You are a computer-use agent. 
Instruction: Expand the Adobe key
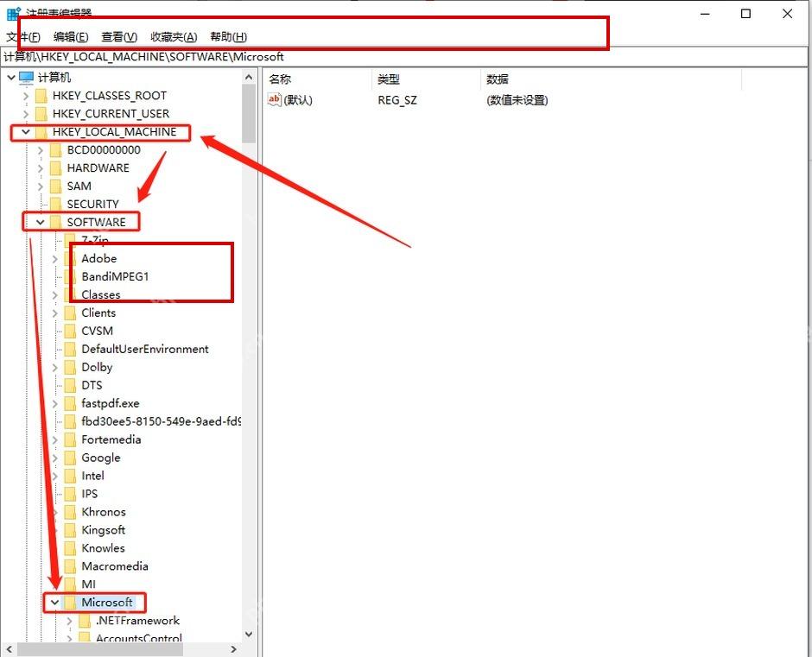(54, 259)
